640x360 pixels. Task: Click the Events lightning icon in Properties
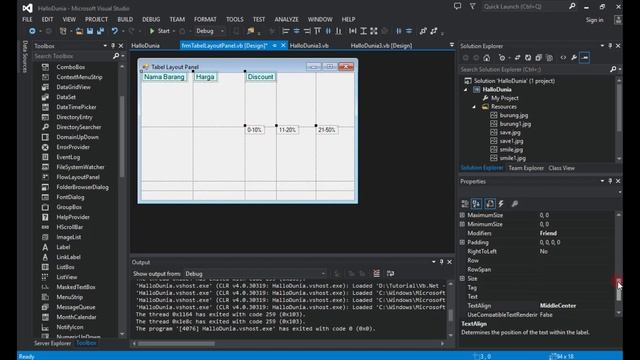tap(501, 204)
